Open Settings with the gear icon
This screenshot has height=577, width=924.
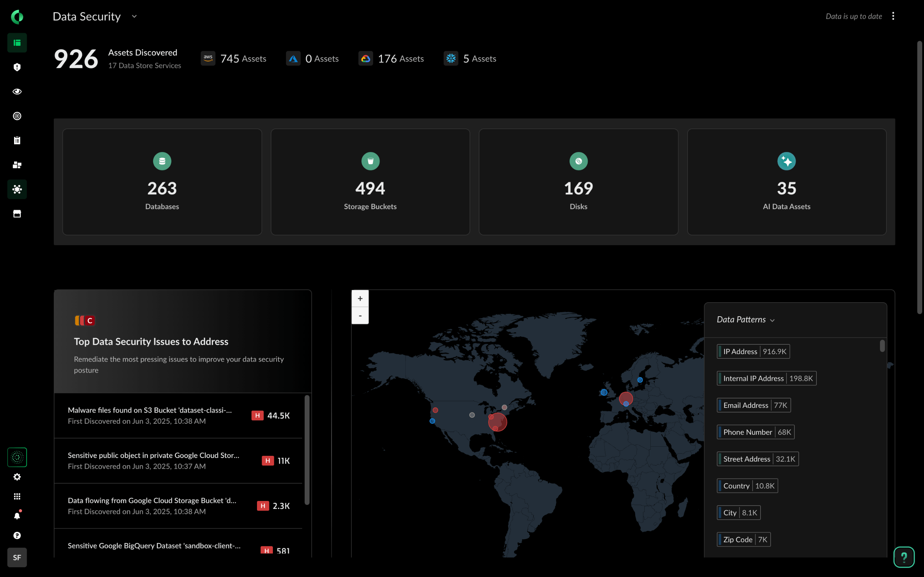coord(17,476)
